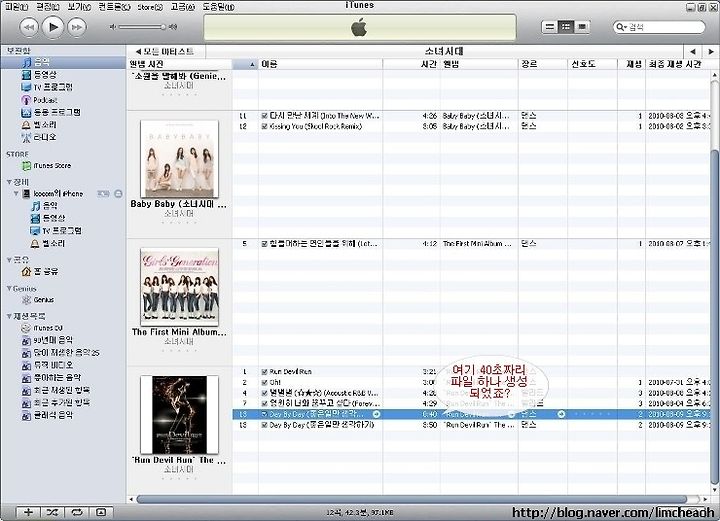720x521 pixels.
Task: Open the 고급 menu
Action: [183, 7]
